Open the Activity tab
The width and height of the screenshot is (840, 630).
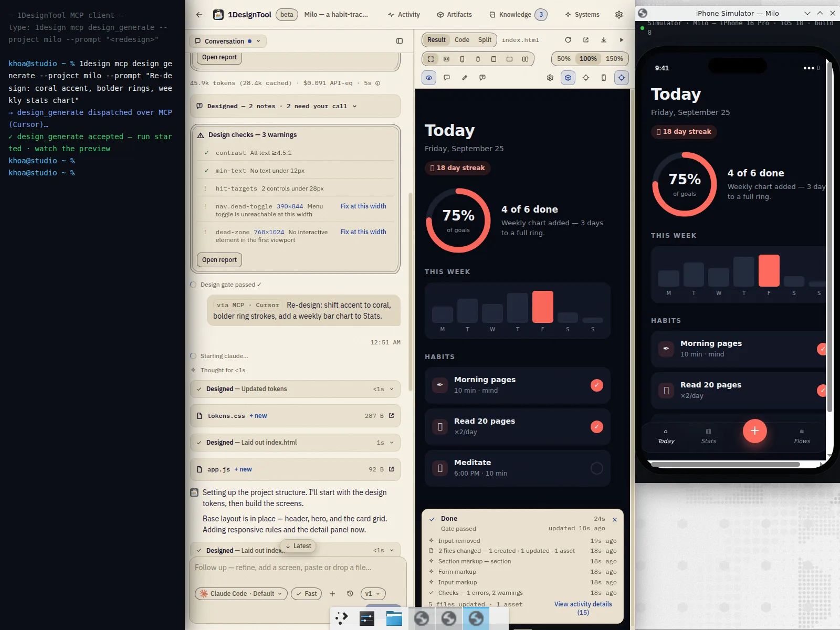coord(404,15)
